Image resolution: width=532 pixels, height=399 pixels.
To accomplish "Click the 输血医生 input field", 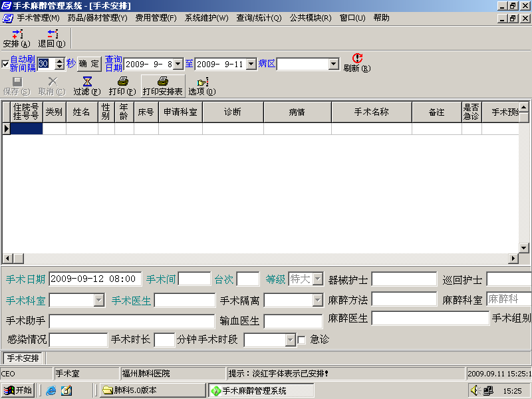I will (293, 321).
